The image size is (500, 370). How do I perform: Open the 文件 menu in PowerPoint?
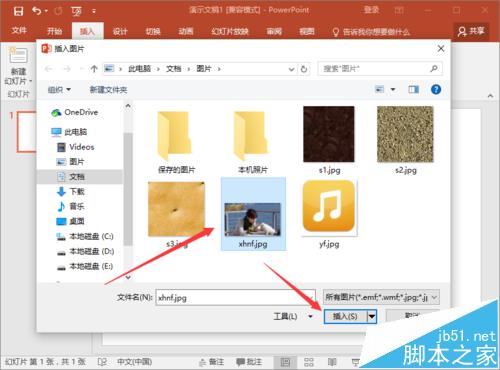click(x=19, y=31)
